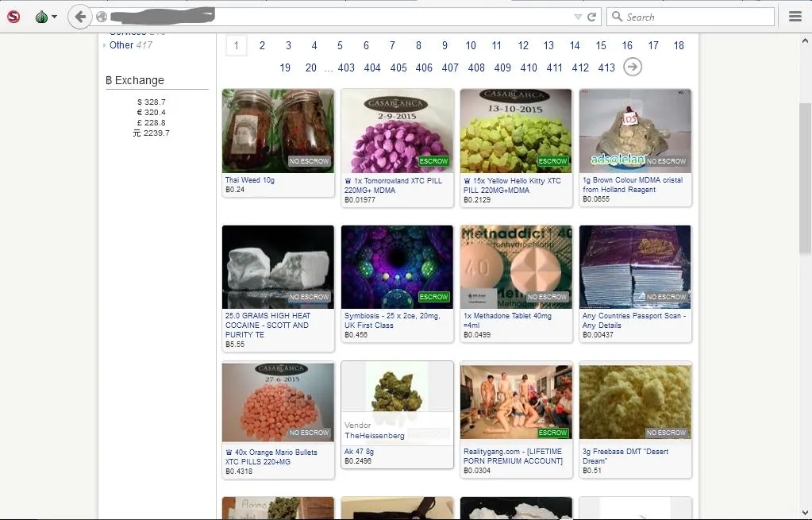Go to page 2 of listings
This screenshot has height=520, width=812.
(262, 46)
